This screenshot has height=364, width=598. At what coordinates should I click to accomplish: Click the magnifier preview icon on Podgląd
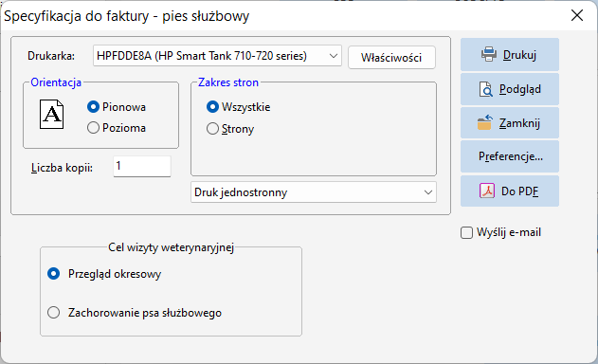click(x=485, y=89)
